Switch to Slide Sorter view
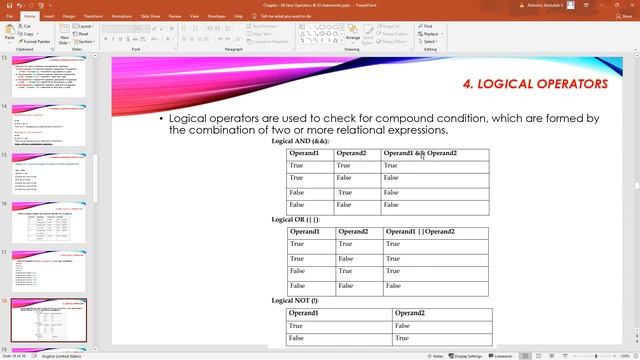Screen dimensions: 640x360 [x=539, y=356]
